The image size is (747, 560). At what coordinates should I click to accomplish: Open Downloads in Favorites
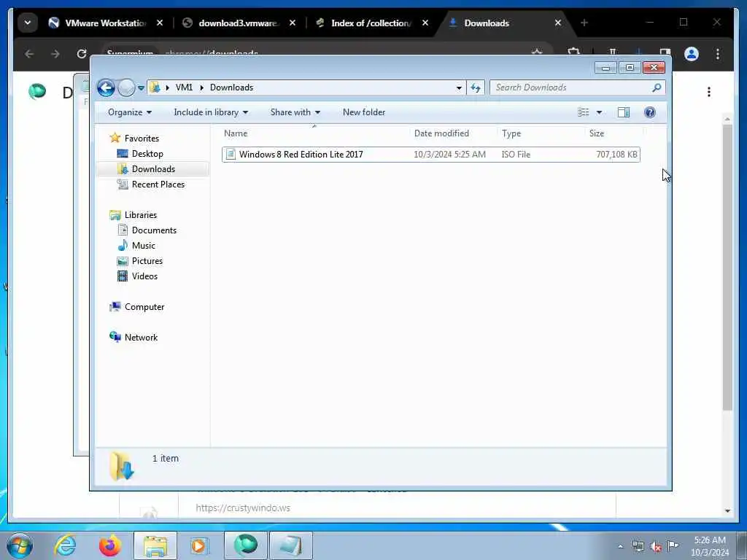tap(153, 169)
